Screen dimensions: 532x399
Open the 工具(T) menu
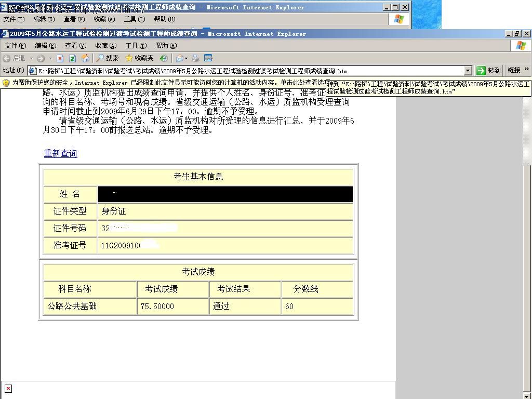[135, 46]
